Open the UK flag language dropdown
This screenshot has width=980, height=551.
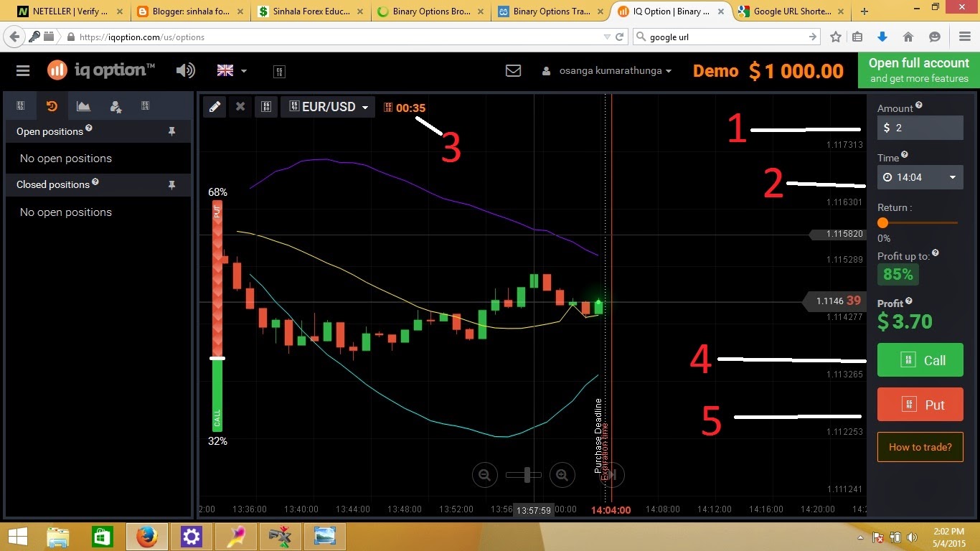coord(232,70)
